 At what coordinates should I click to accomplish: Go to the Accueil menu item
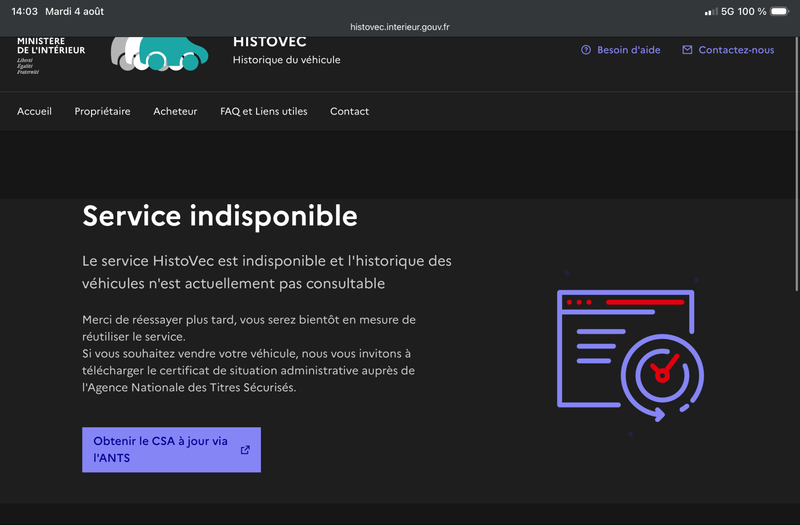point(34,111)
